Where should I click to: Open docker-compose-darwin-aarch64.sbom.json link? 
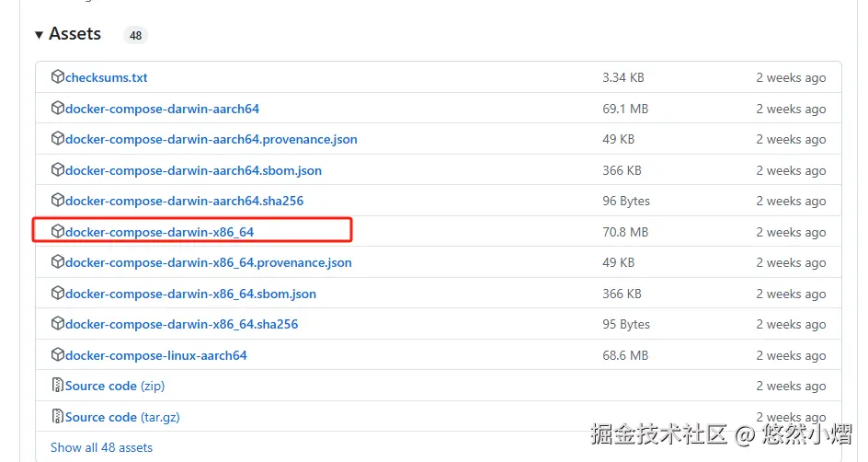[x=193, y=170]
